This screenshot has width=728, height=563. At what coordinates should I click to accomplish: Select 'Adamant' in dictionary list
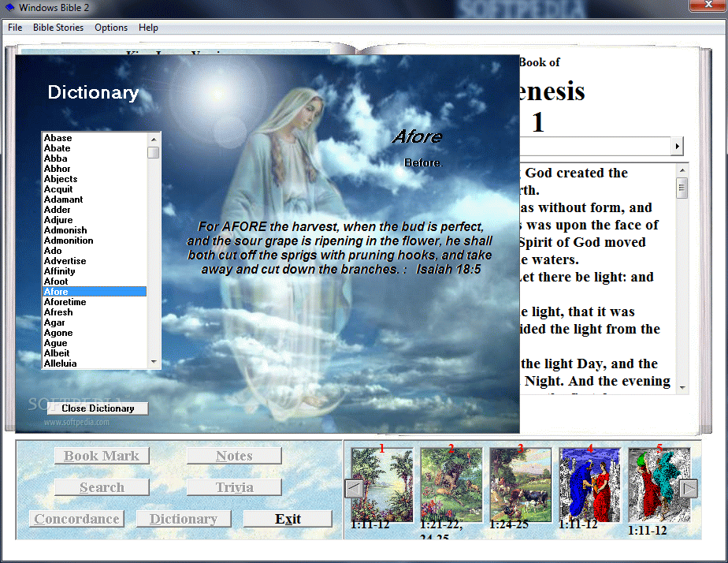point(95,199)
